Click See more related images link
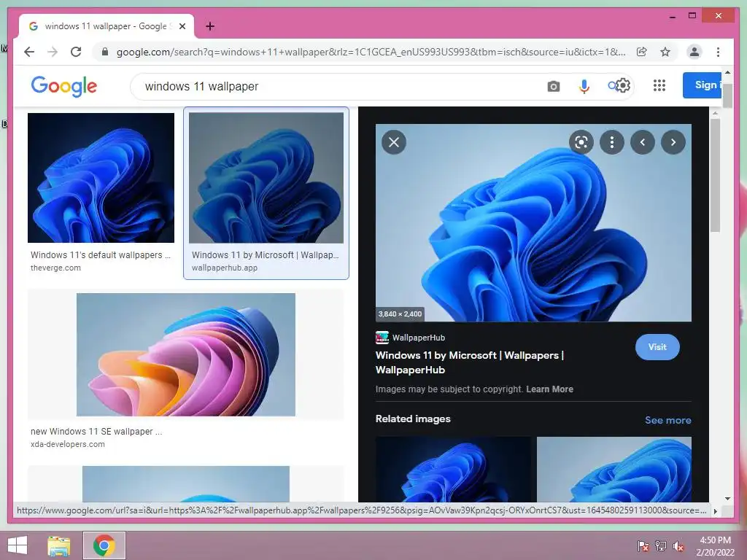 point(668,420)
